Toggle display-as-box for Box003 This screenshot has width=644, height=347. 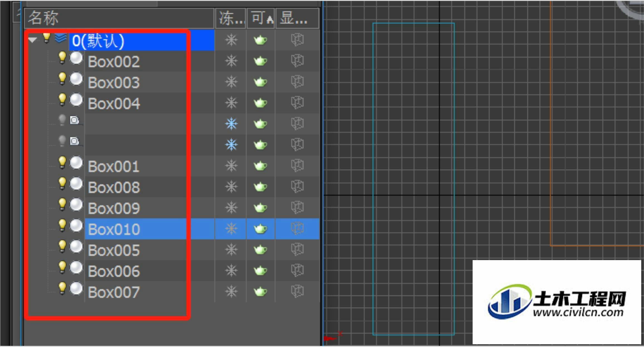297,82
